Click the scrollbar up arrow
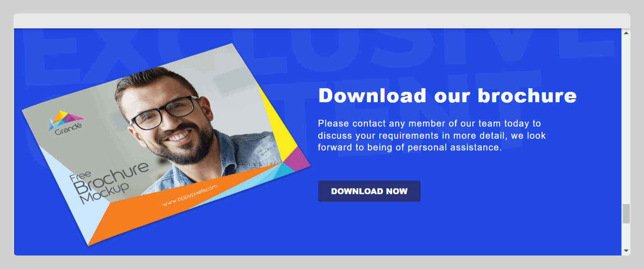Image resolution: width=644 pixels, height=269 pixels. 626,33
